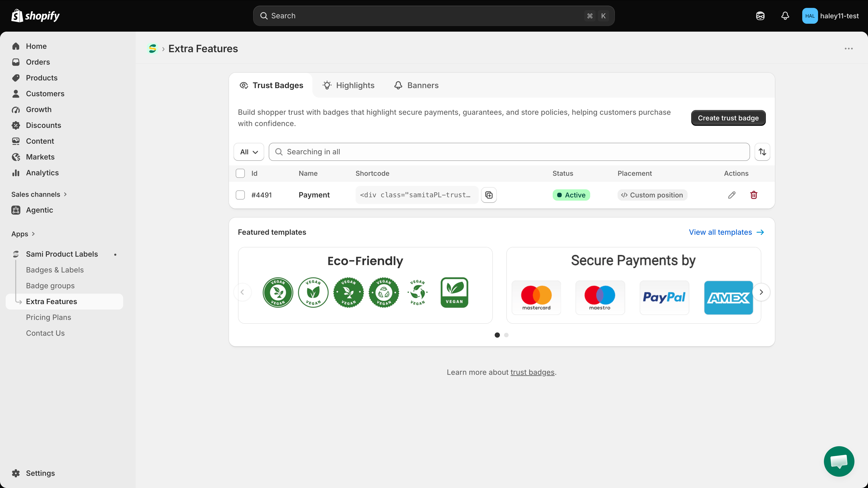The image size is (868, 488).
Task: Select first carousel page dot
Action: [x=497, y=335]
